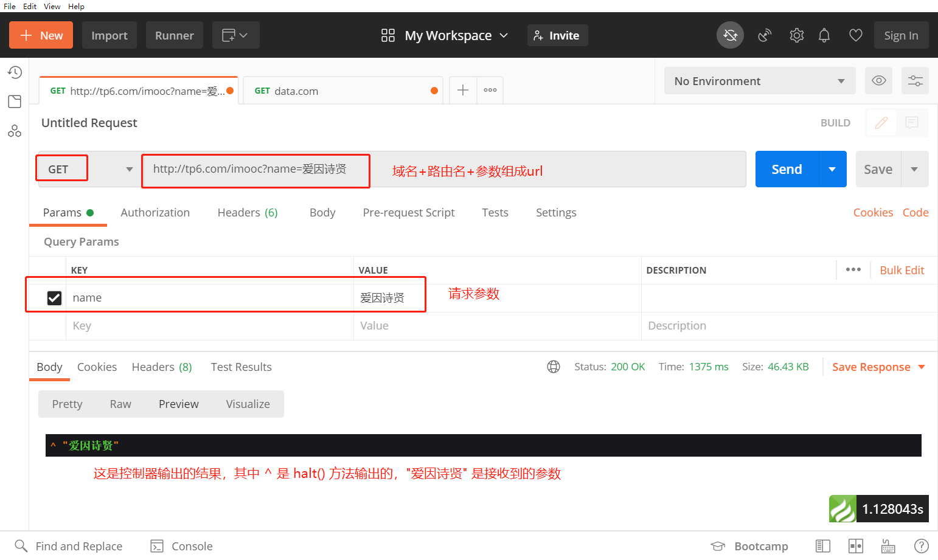Select the Raw response view
The image size is (938, 560).
pyautogui.click(x=120, y=404)
